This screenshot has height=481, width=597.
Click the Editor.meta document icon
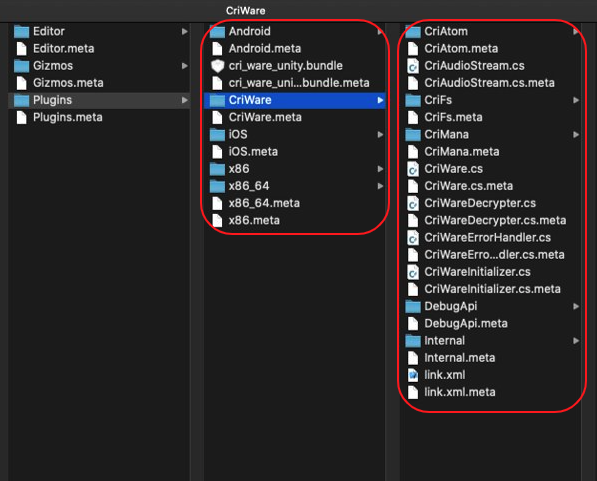pos(22,49)
